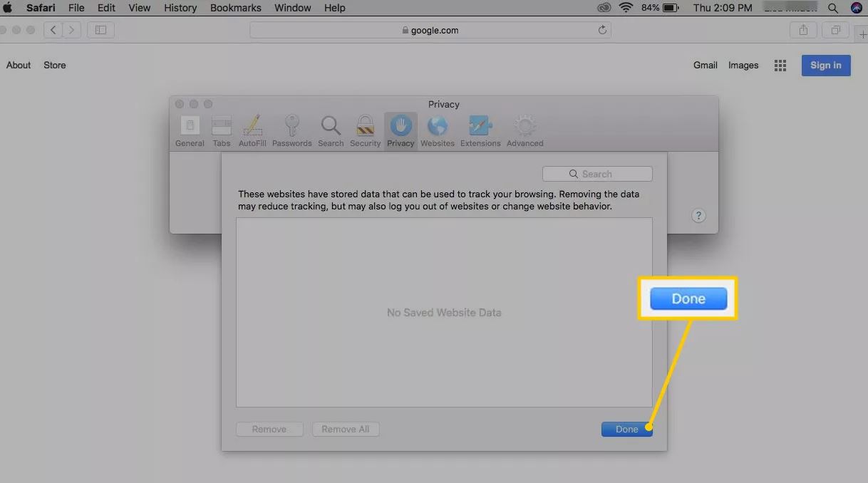Open the Advanced preferences gear
The image size is (868, 483).
[525, 130]
